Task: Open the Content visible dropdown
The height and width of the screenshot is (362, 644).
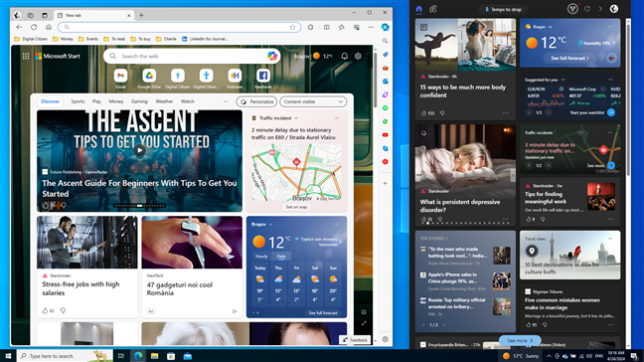Action: (x=313, y=101)
